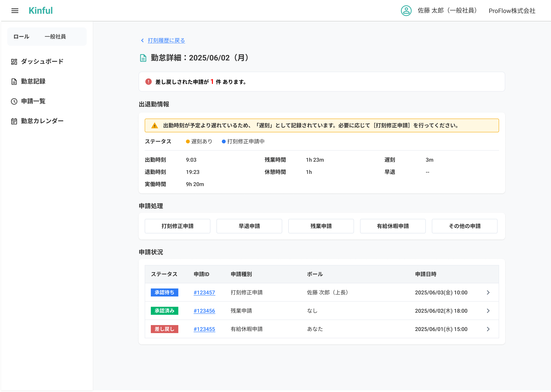
Task: Expand row #123457 chevron arrow
Action: (488, 292)
